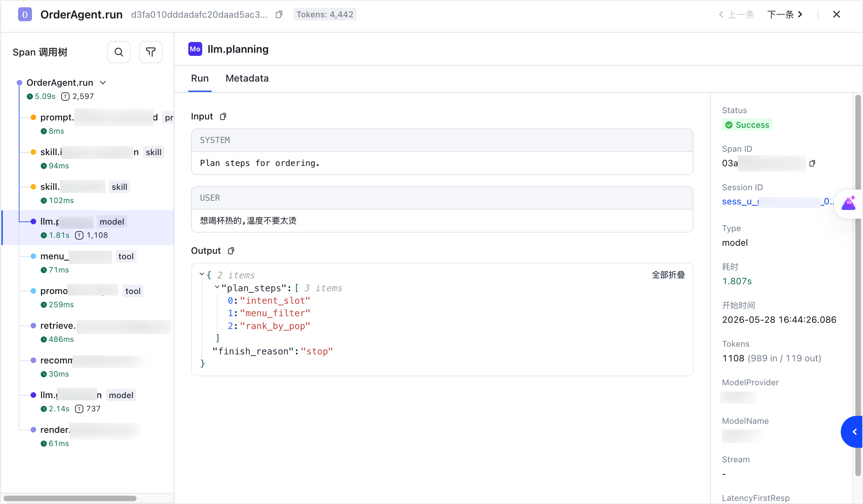Select the llm model span 1.81s
Image resolution: width=863 pixels, height=504 pixels.
[x=88, y=228]
